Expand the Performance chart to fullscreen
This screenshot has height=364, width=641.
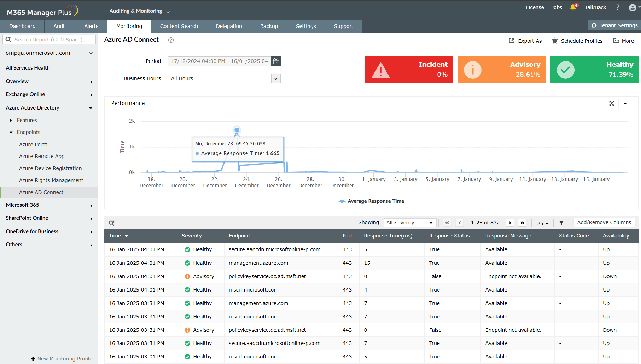(x=612, y=103)
